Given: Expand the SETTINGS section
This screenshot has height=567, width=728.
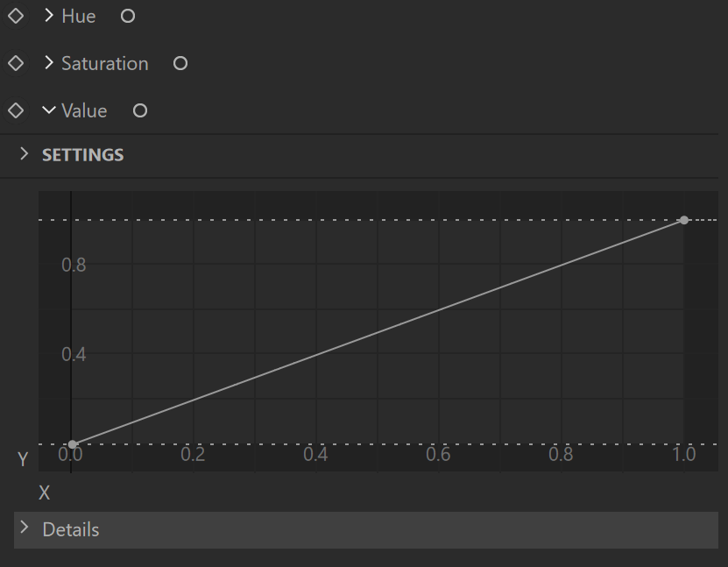Looking at the screenshot, I should 25,153.
